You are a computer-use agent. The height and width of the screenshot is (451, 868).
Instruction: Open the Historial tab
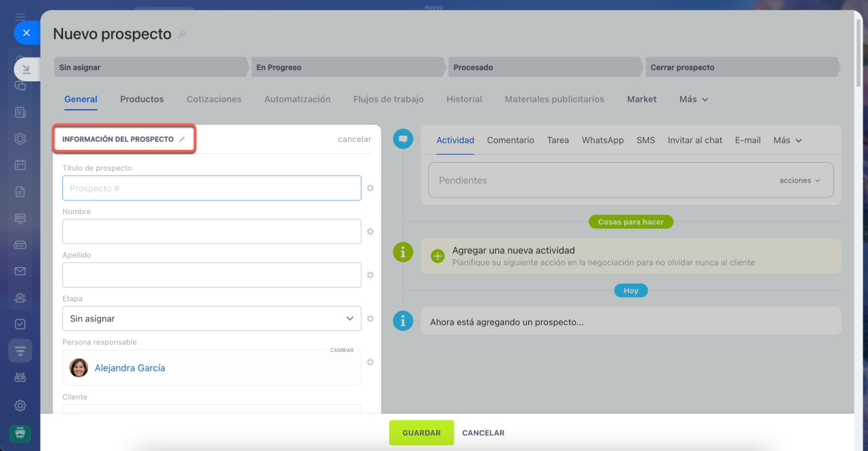(465, 99)
